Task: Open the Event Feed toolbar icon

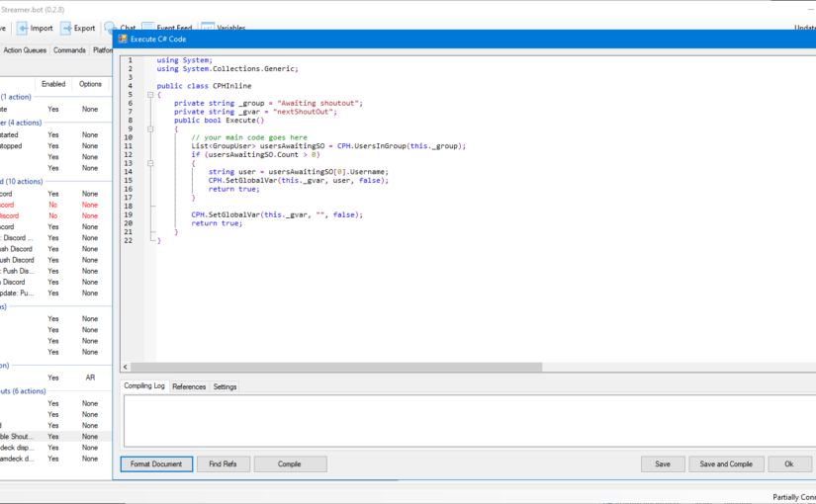Action: tap(148, 27)
